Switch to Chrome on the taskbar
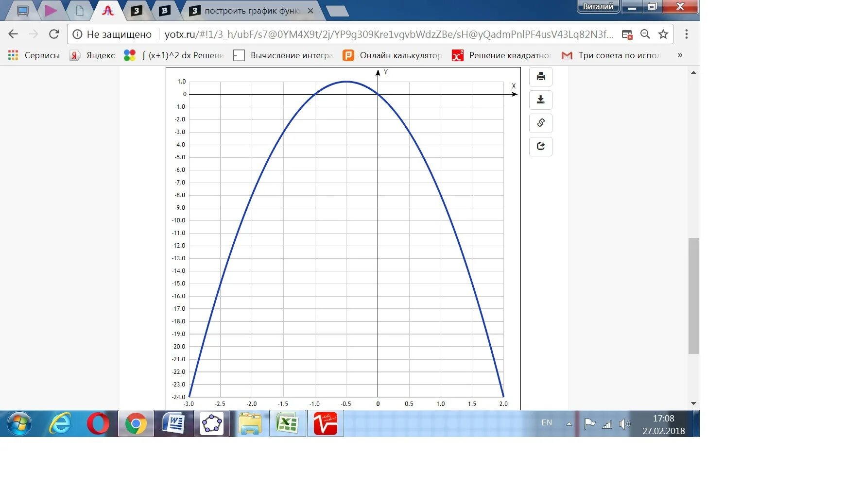Screen dimensions: 862x504 136,423
